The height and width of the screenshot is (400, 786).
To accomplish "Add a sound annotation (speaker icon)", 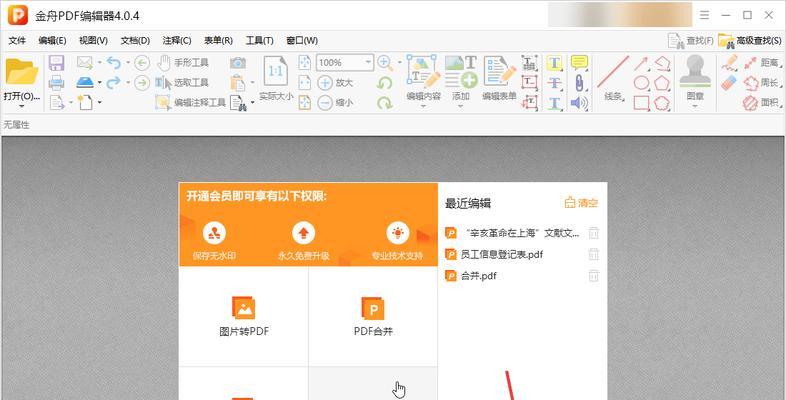I will point(579,103).
